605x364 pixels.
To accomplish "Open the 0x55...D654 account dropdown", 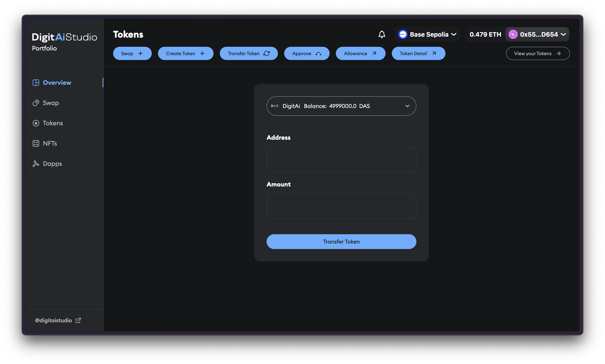I will tap(563, 34).
